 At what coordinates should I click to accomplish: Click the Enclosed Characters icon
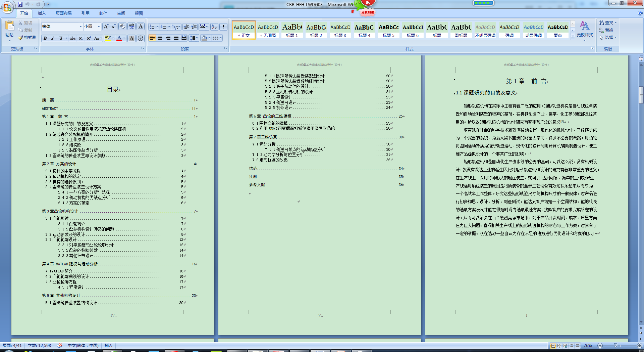click(x=141, y=38)
